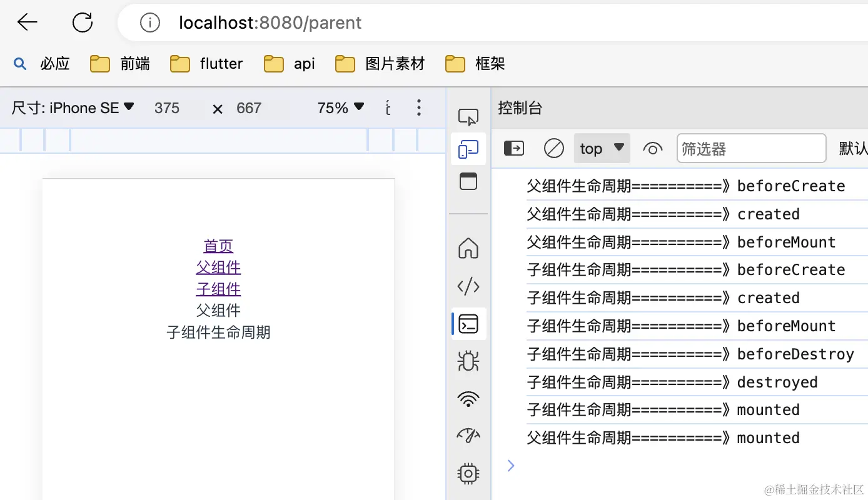868x500 pixels.
Task: Open the debugger bug icon
Action: [x=468, y=361]
